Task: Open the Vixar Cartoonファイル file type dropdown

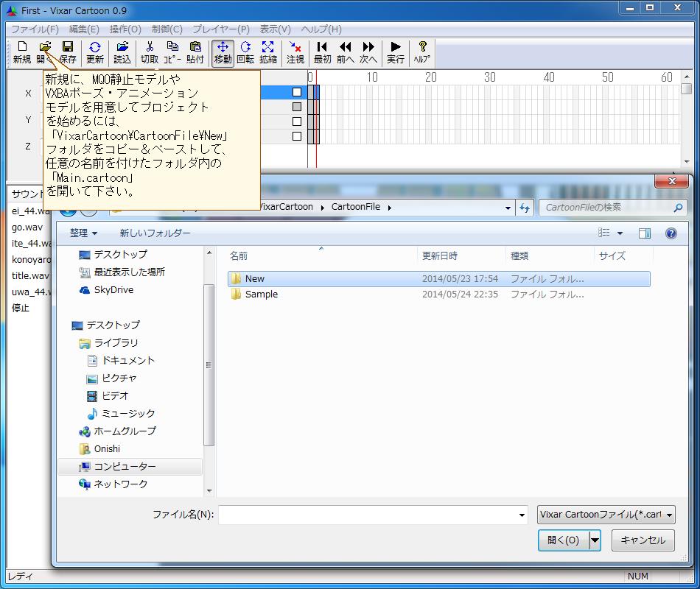Action: 668,514
